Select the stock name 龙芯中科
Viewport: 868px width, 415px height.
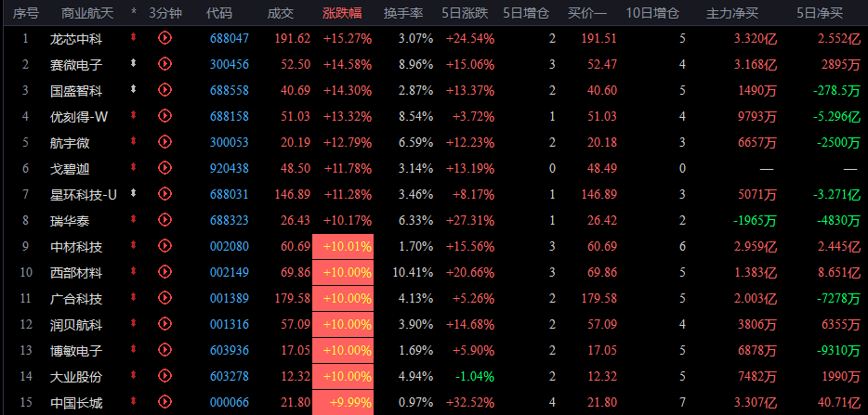pyautogui.click(x=76, y=39)
